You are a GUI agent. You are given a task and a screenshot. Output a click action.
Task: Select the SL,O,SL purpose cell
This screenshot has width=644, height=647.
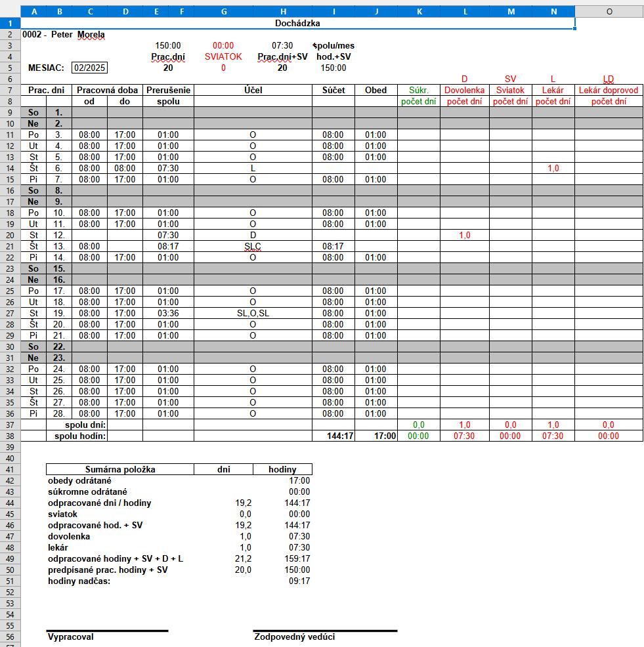coord(253,313)
